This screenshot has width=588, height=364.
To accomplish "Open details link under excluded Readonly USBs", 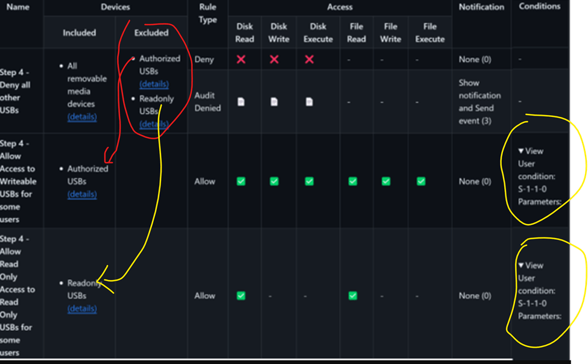I will (154, 124).
